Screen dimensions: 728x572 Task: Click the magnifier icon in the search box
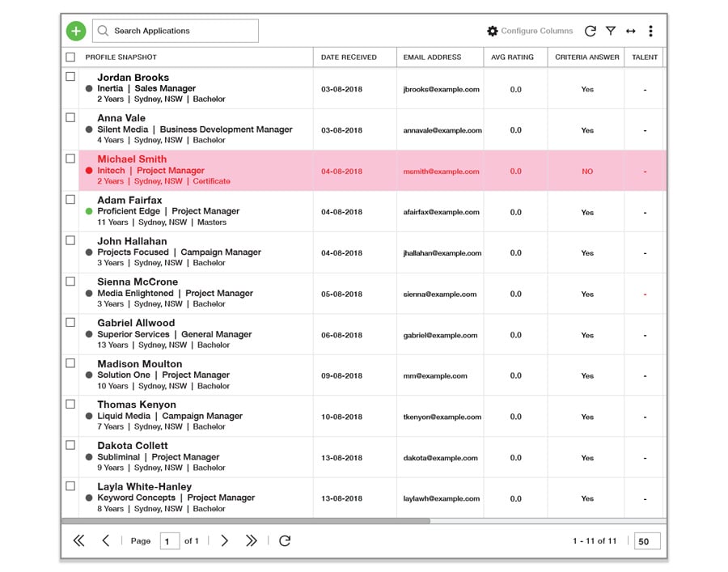tap(103, 31)
